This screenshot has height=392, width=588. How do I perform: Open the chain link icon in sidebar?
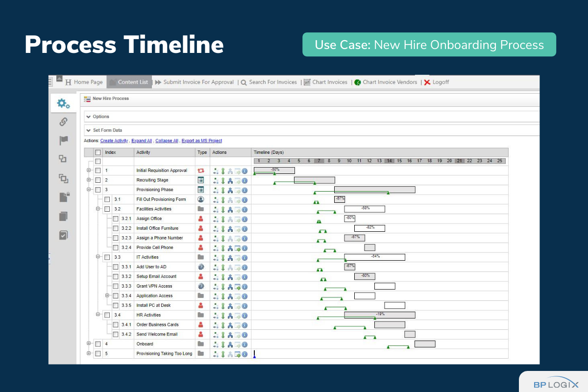63,122
